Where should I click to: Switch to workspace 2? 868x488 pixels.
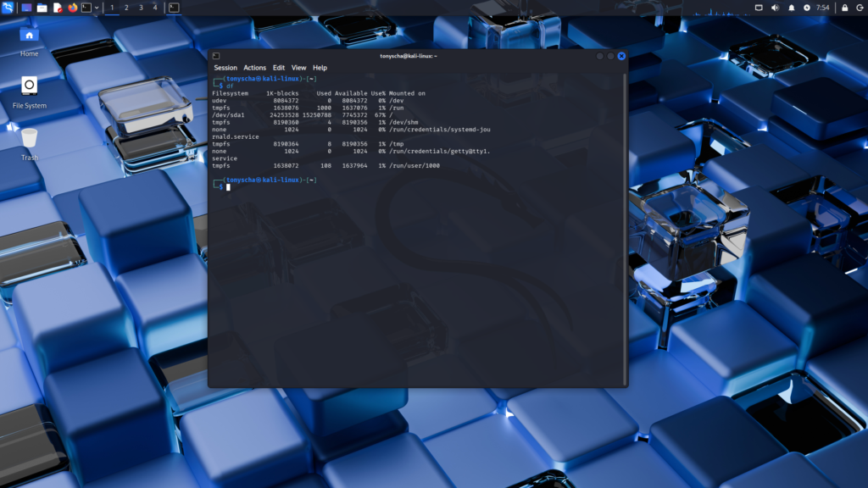click(126, 8)
